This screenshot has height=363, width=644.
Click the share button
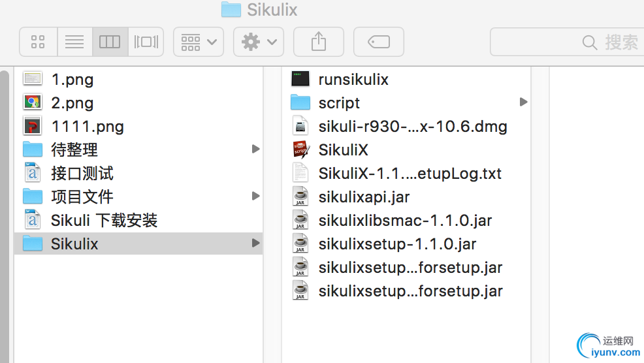(319, 42)
